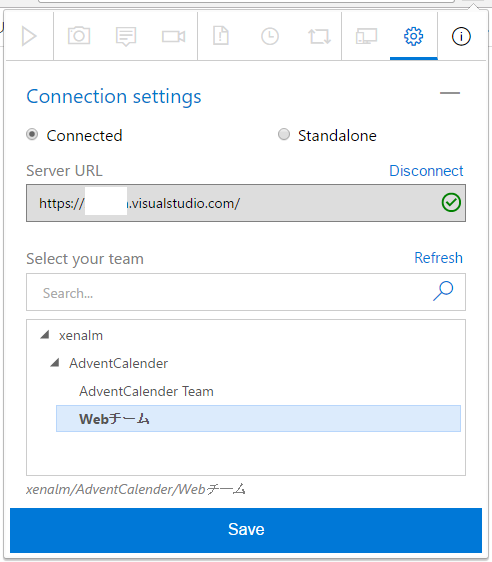Screen dimensions: 492x562
Task: Click the start session play icon
Action: (x=29, y=36)
